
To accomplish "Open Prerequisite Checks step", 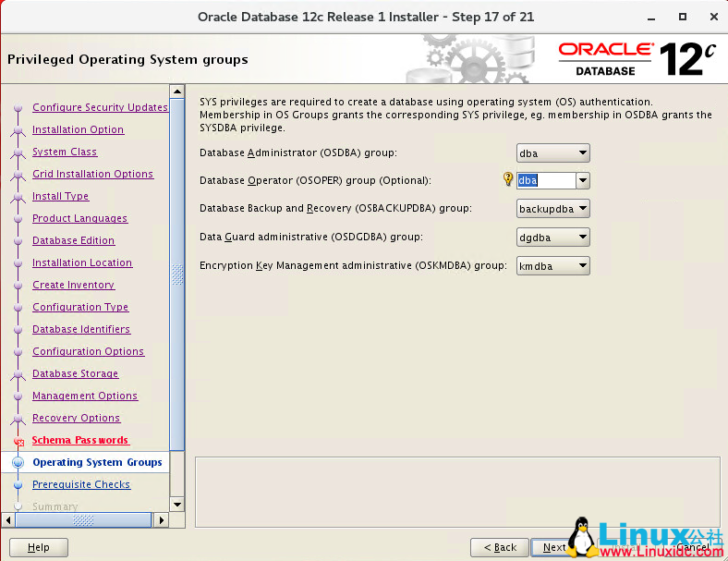I will [x=81, y=484].
